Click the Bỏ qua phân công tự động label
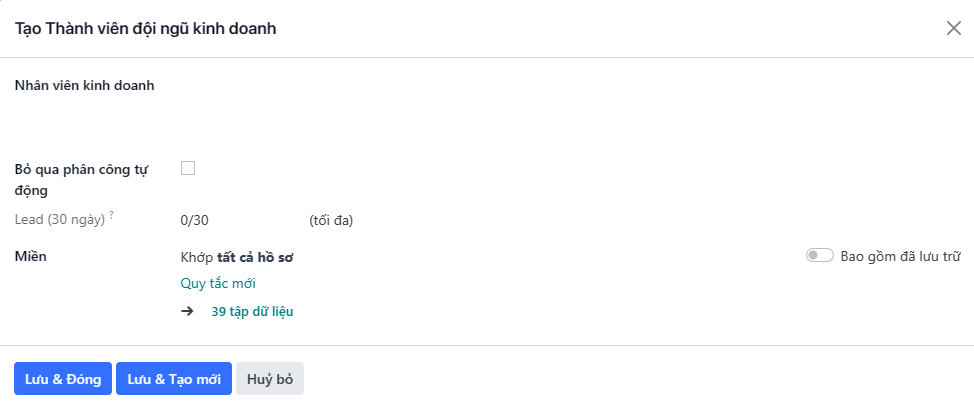The height and width of the screenshot is (408, 974). [81, 180]
